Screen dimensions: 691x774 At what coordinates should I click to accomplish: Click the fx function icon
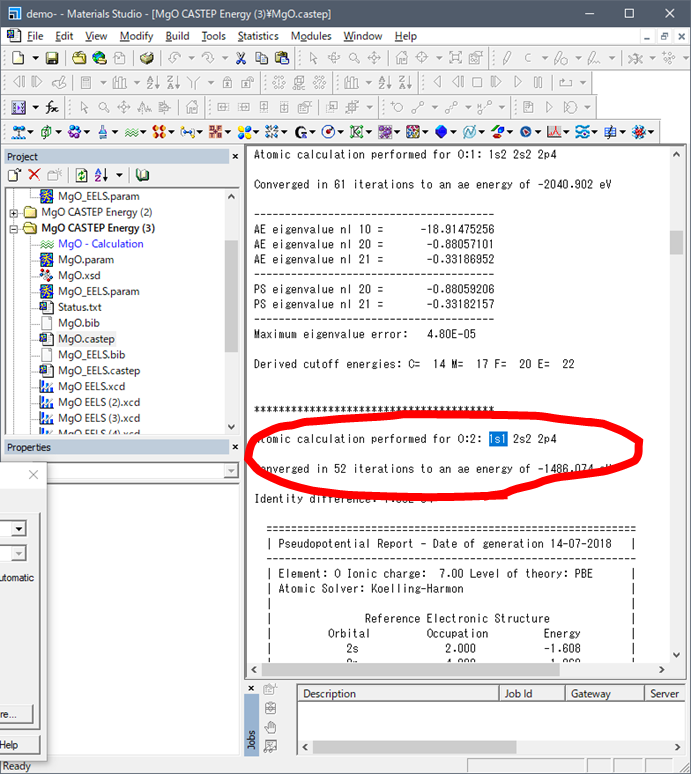[x=51, y=107]
